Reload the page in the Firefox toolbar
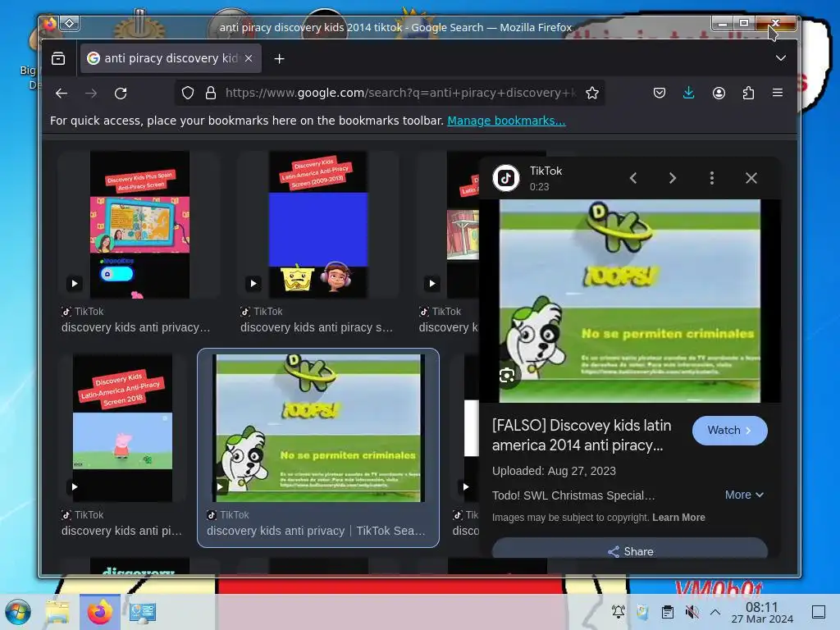Screen dimensions: 840x630 point(121,94)
